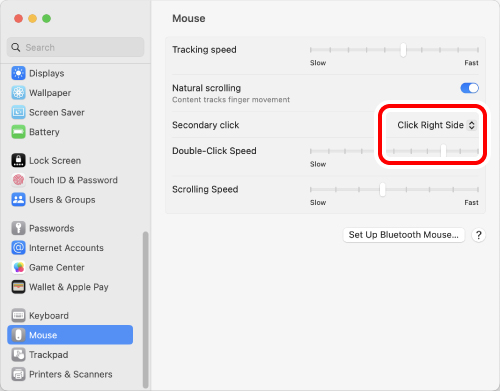
Task: Open Wallet & Apple Pay icon
Action: (18, 287)
